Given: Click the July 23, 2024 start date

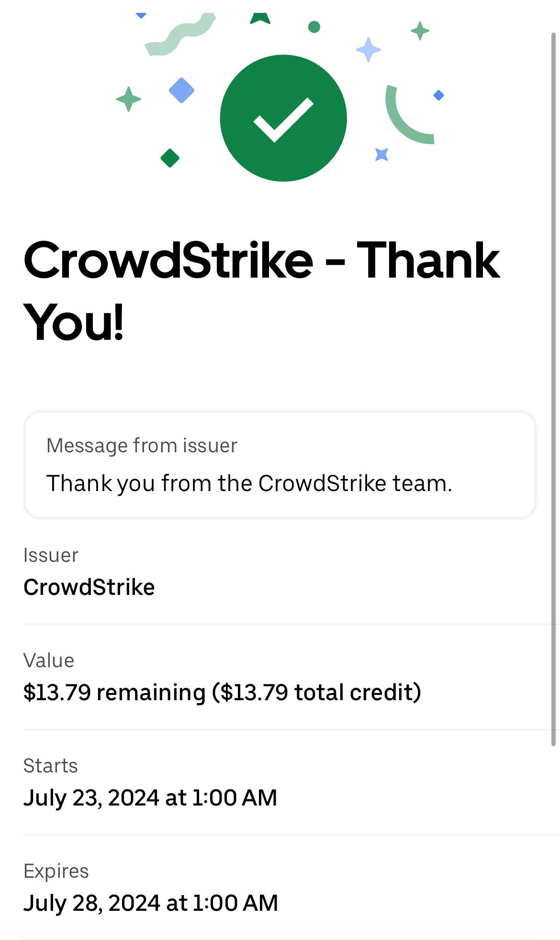Looking at the screenshot, I should [x=150, y=798].
